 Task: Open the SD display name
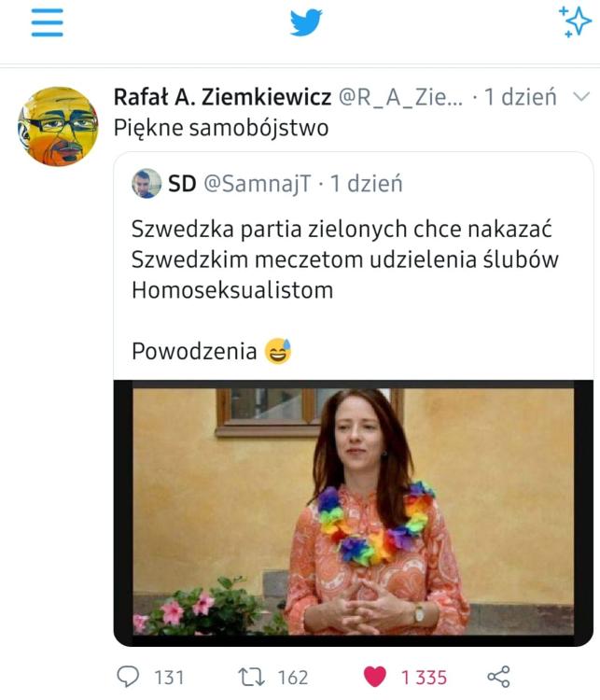click(182, 184)
